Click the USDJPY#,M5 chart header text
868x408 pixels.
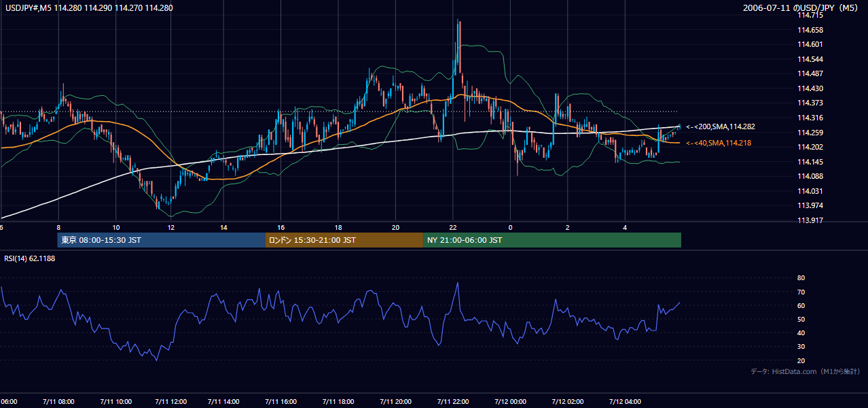click(88, 7)
